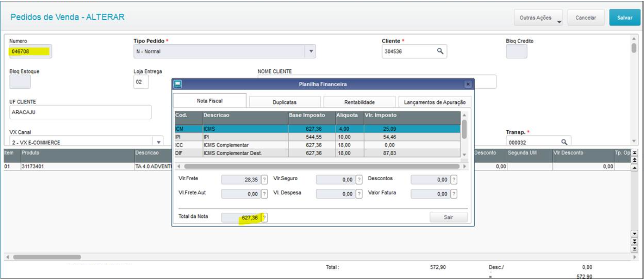Click the help icon next to Total da Nota
Image resolution: width=644 pixels, height=279 pixels.
265,217
